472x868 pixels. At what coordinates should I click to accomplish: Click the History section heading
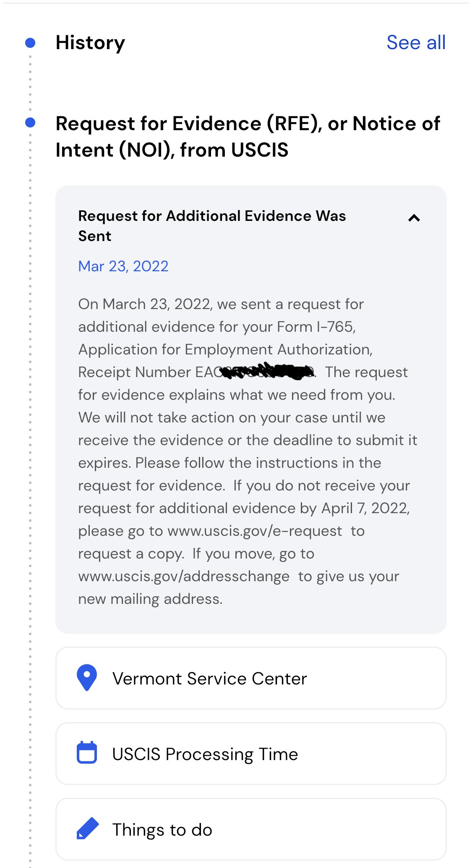point(90,42)
